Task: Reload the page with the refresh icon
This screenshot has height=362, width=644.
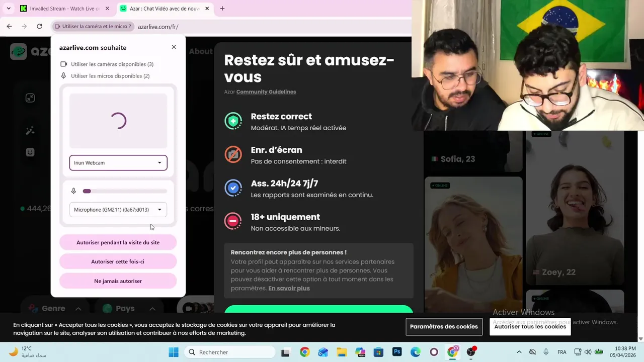Action: click(x=39, y=26)
